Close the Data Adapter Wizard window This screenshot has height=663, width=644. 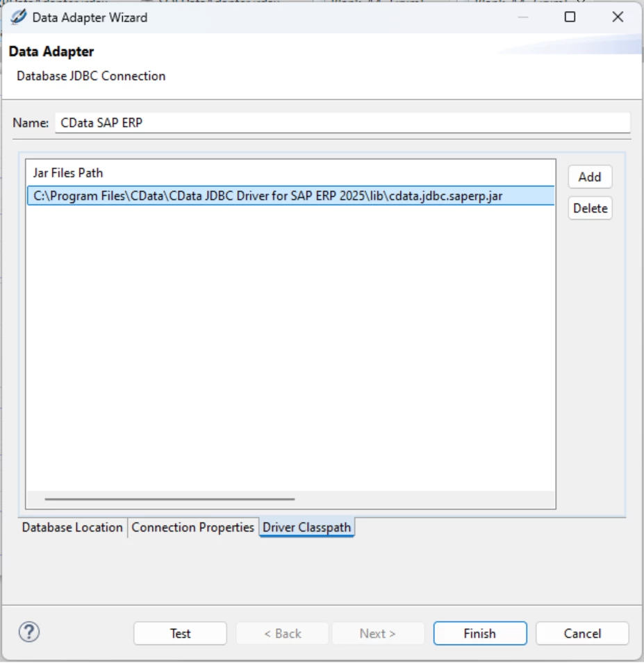coord(618,17)
